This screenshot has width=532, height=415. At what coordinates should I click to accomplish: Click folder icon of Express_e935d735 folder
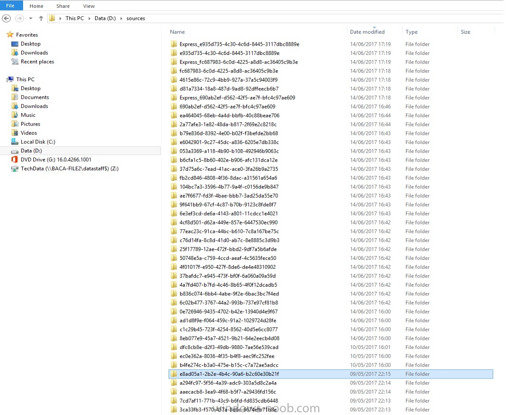174,44
